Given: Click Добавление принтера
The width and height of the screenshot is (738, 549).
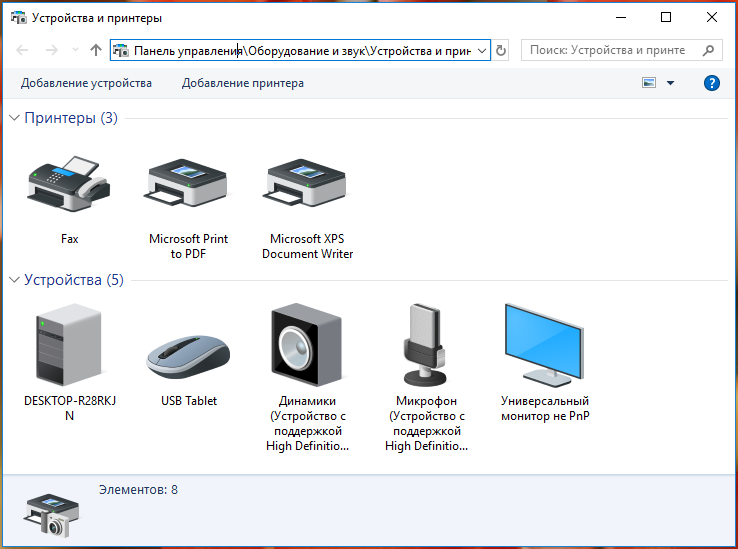Looking at the screenshot, I should click(243, 83).
